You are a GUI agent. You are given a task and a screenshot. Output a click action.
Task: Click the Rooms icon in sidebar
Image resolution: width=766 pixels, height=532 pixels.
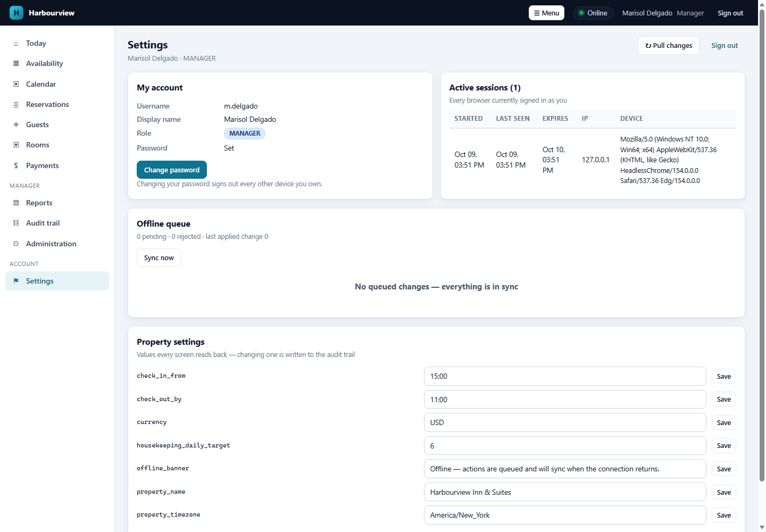[x=16, y=145]
